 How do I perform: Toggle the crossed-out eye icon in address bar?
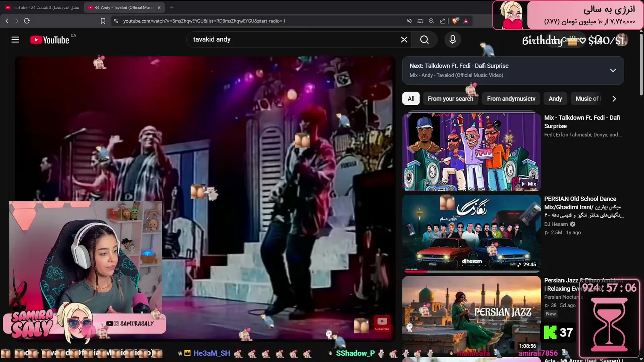click(409, 21)
